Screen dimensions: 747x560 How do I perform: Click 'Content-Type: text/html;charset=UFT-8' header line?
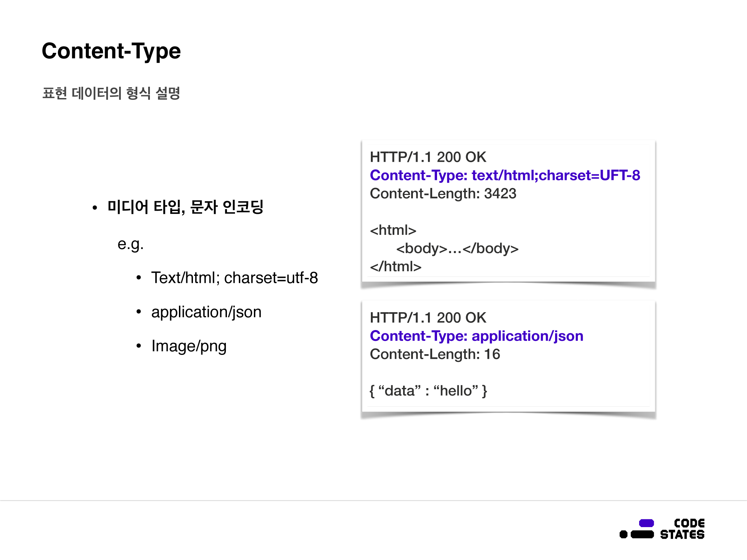(505, 175)
